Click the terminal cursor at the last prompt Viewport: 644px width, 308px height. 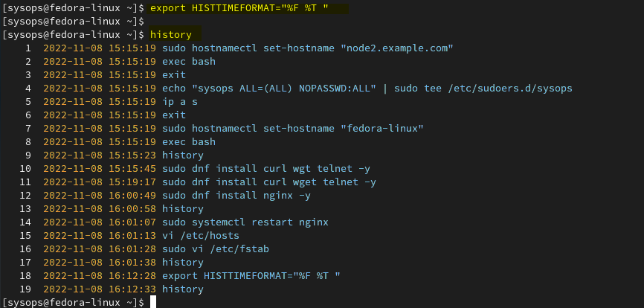click(x=153, y=302)
